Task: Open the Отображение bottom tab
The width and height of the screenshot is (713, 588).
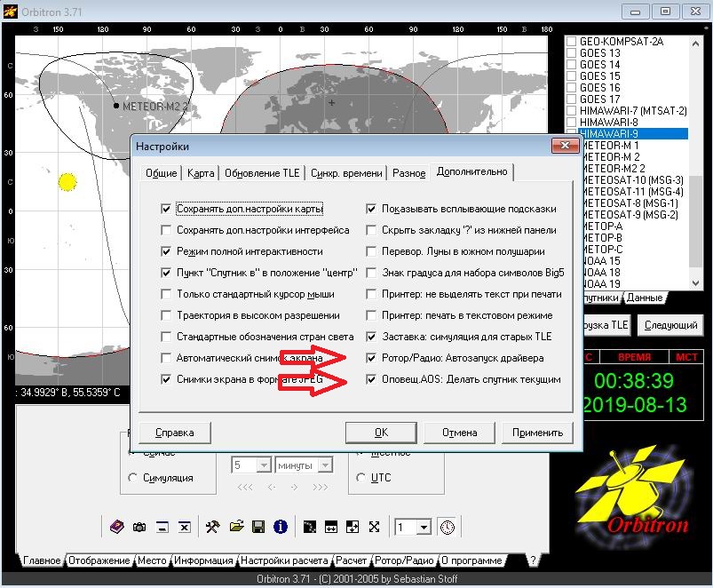Action: (99, 560)
